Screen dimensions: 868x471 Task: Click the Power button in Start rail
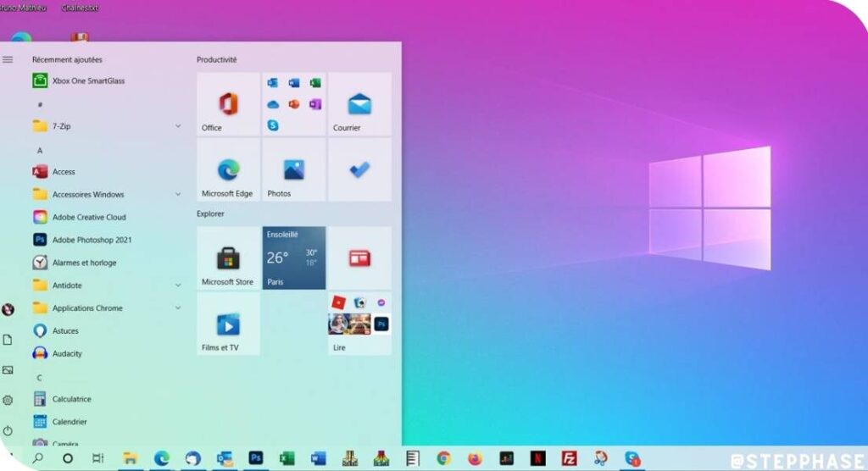click(8, 430)
